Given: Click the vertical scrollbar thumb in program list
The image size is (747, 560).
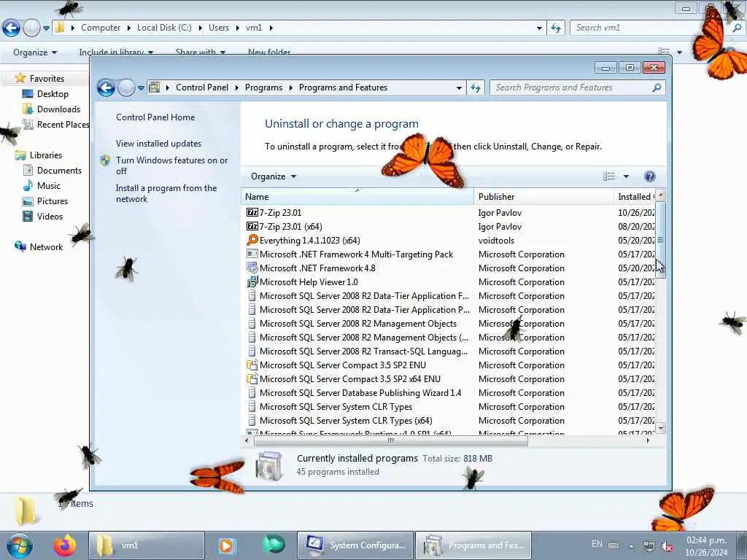Looking at the screenshot, I should coord(660,239).
